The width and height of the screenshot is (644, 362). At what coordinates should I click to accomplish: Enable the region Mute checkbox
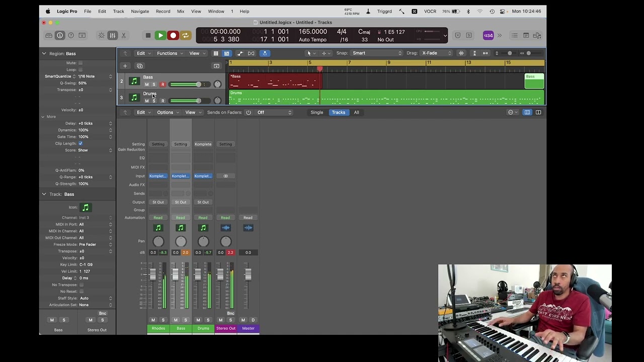(x=80, y=63)
